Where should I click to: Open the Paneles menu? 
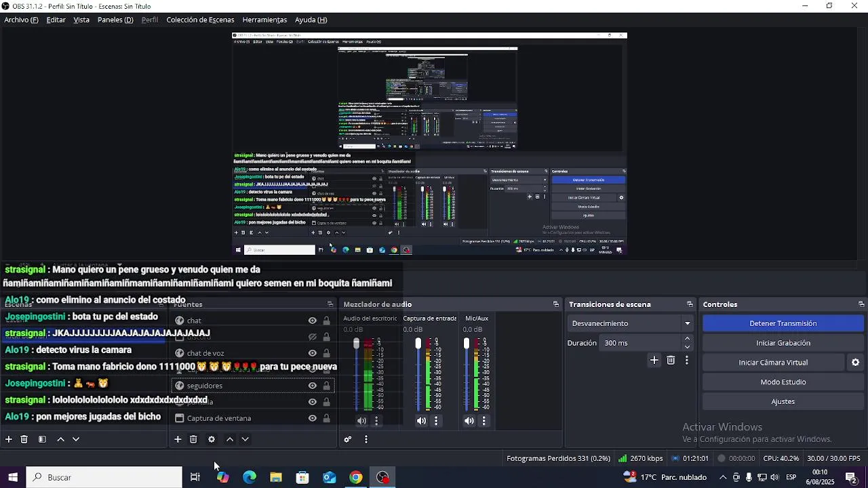click(115, 20)
